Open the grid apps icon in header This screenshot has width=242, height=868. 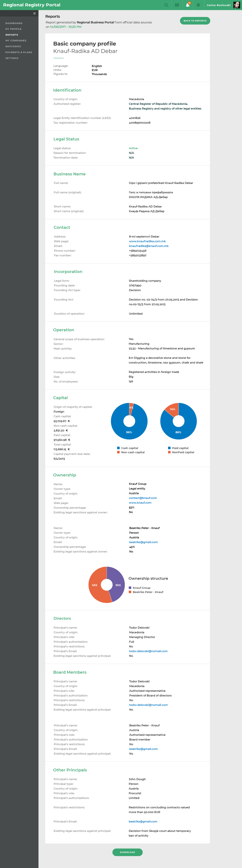tap(177, 5)
